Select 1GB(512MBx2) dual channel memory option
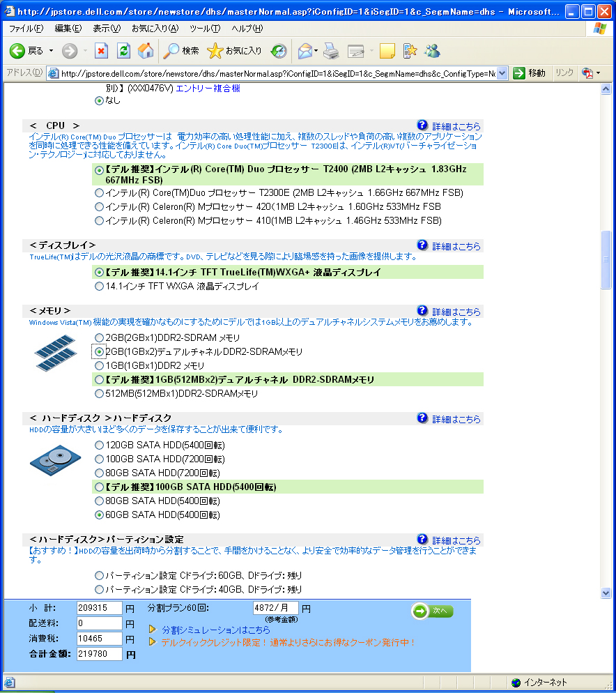Viewport: 616px width, 693px height. point(100,380)
